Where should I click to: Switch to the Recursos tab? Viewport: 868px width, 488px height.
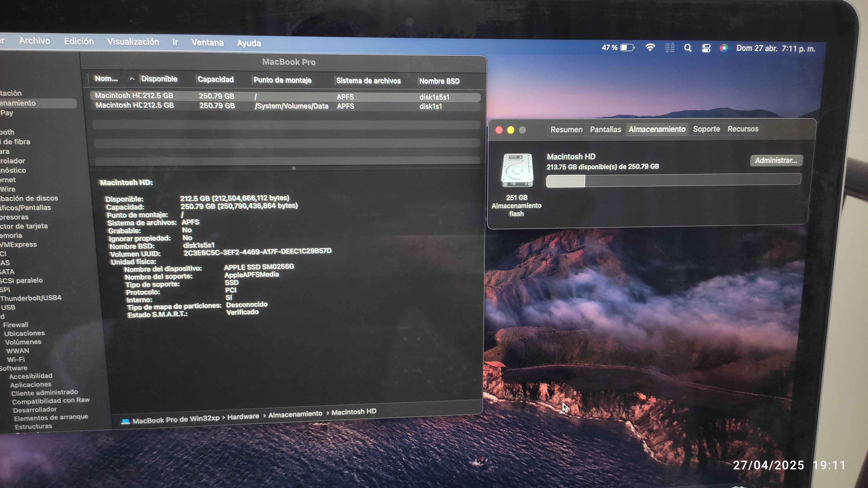[743, 129]
